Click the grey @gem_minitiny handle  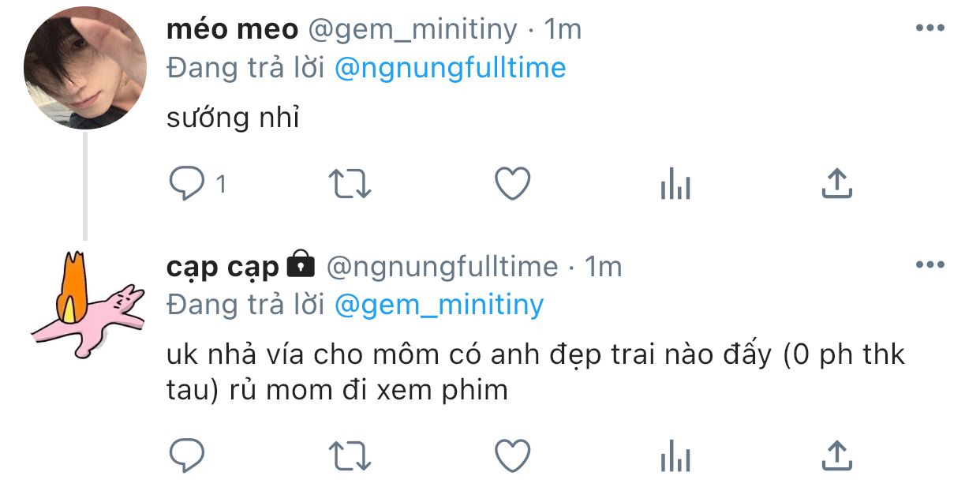point(412,30)
